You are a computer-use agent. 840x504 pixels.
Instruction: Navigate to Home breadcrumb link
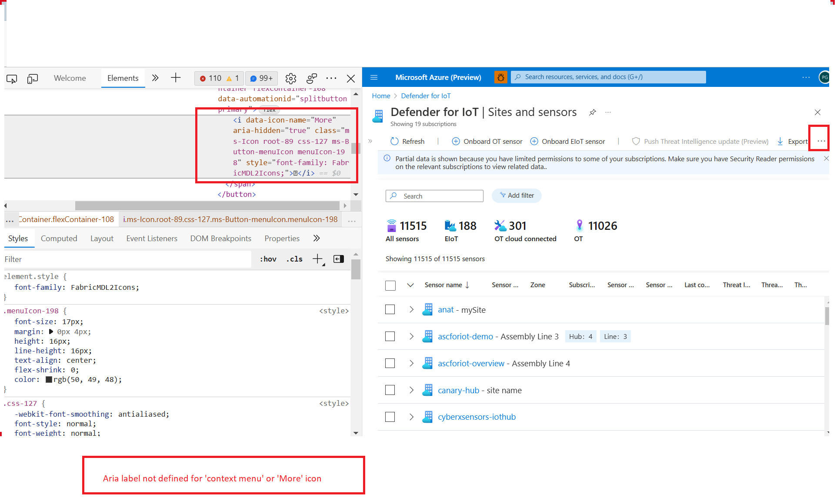point(381,96)
